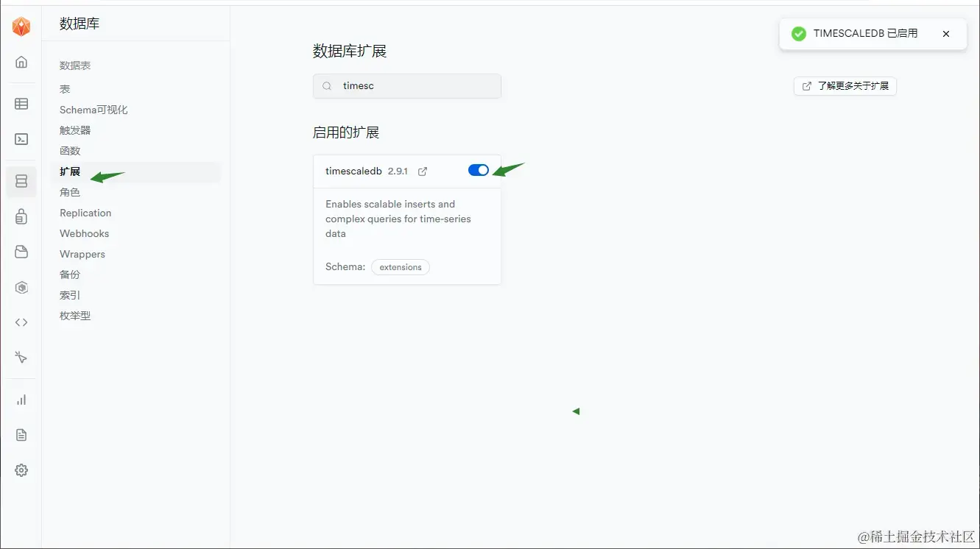The height and width of the screenshot is (549, 980).
Task: Open the Logs document icon
Action: pos(21,435)
